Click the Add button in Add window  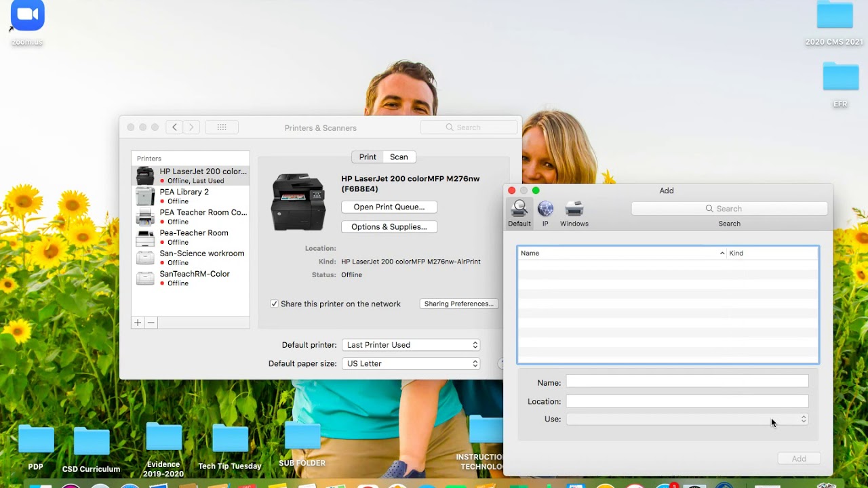799,459
